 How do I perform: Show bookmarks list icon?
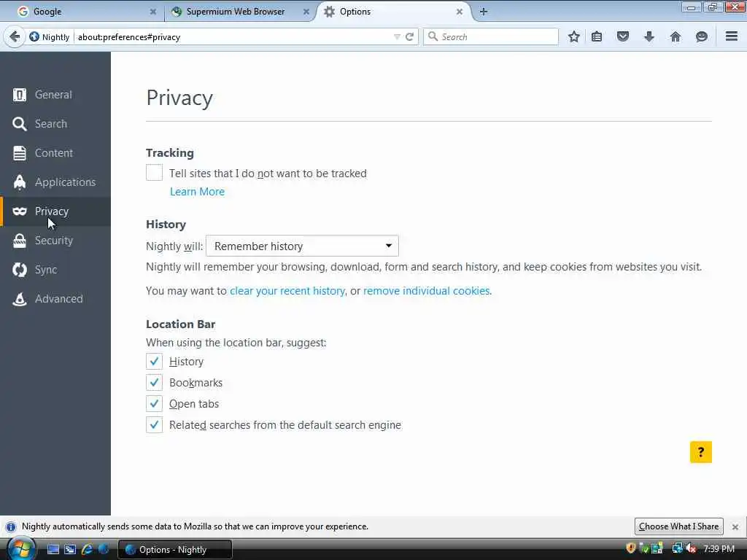[x=597, y=36]
